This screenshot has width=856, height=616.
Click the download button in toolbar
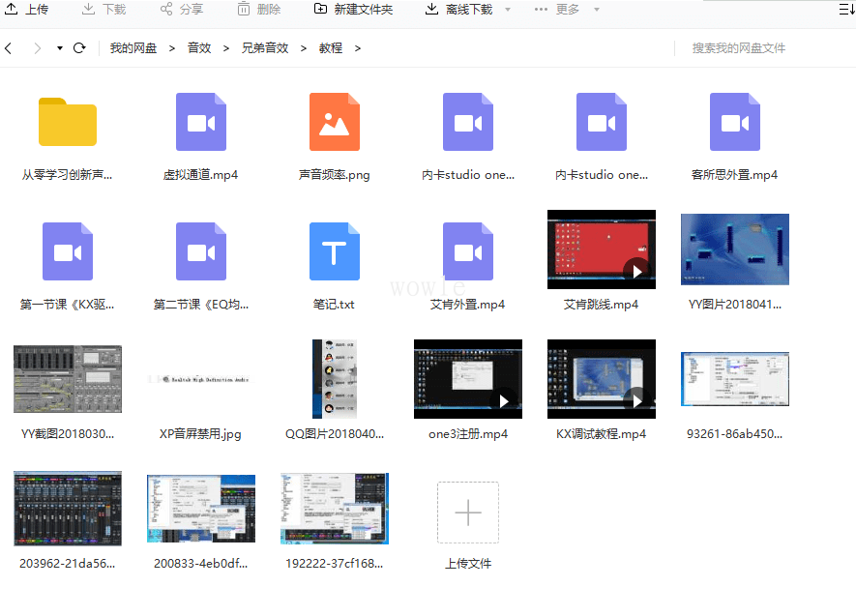tap(103, 9)
